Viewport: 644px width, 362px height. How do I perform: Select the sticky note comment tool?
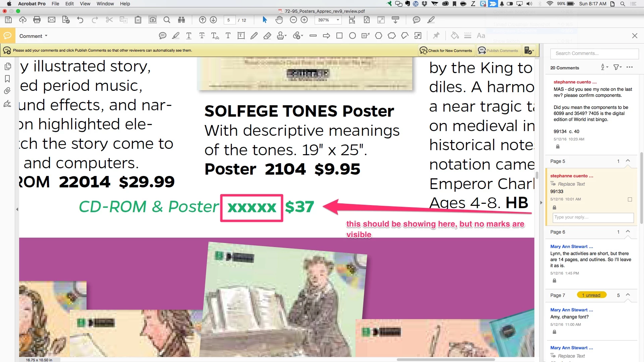click(x=163, y=36)
